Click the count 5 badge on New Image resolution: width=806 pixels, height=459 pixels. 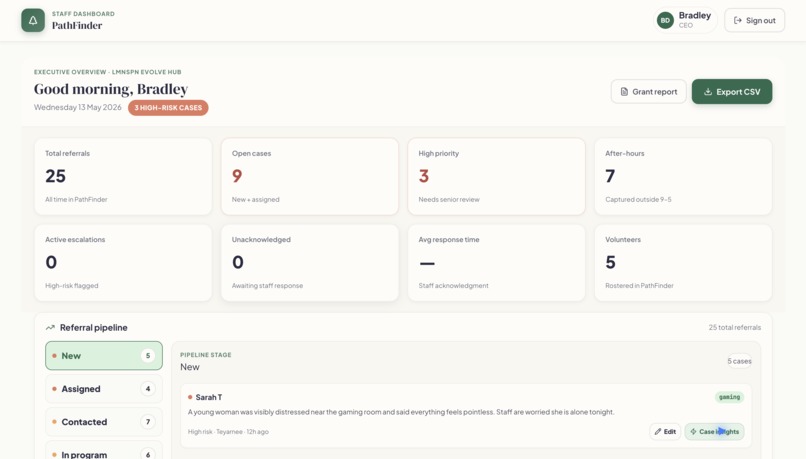(x=148, y=356)
